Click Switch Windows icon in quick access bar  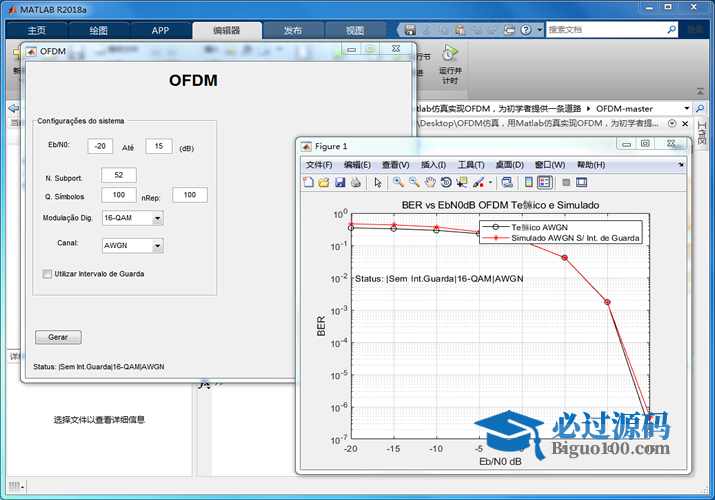509,30
